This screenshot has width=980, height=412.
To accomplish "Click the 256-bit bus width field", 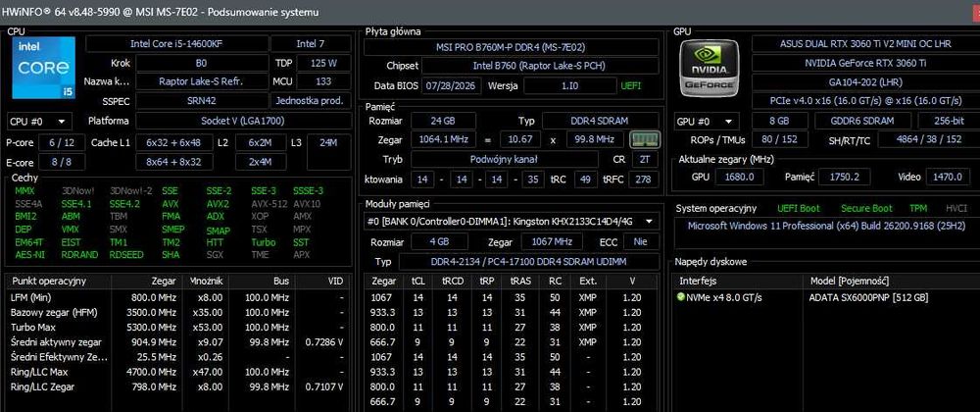I will (x=948, y=121).
